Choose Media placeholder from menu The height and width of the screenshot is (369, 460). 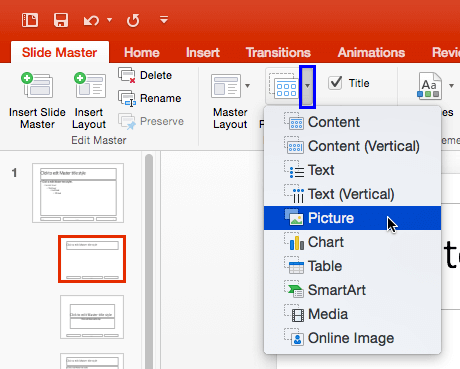click(352, 314)
